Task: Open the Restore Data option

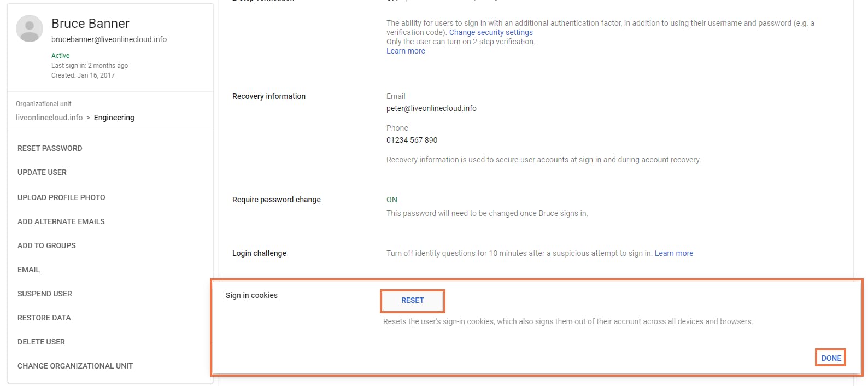Action: (44, 318)
